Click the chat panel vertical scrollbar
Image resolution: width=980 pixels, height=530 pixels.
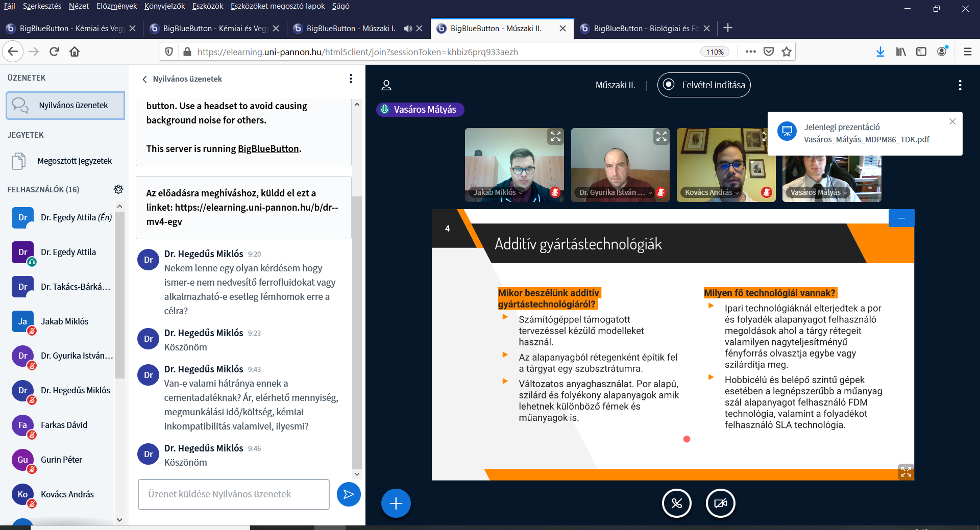(357, 332)
